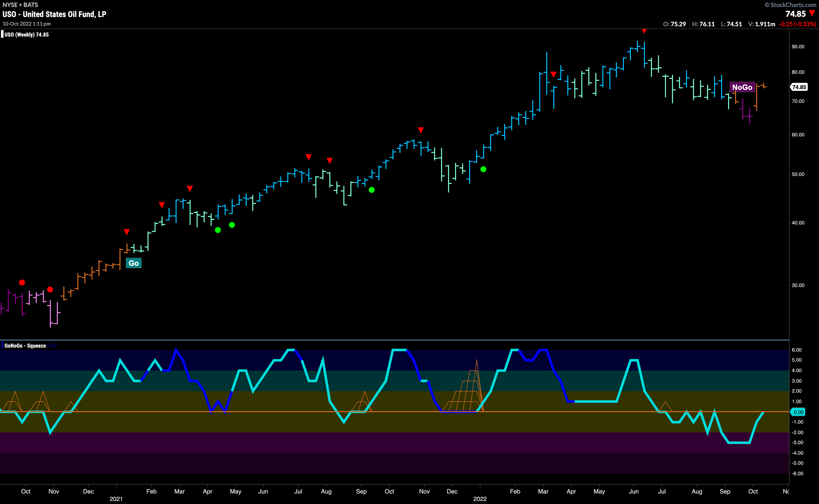Click the V: 1.911m volume value
This screenshot has width=819, height=504.
(762, 24)
